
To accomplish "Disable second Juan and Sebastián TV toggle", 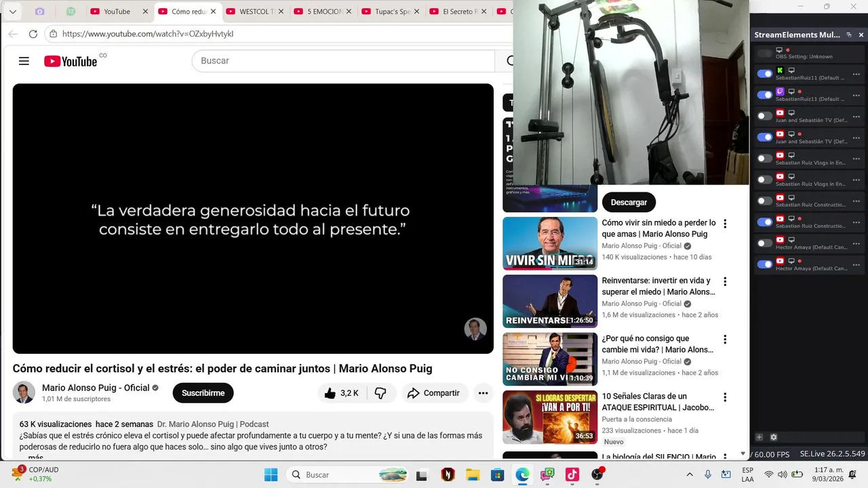I will 765,137.
